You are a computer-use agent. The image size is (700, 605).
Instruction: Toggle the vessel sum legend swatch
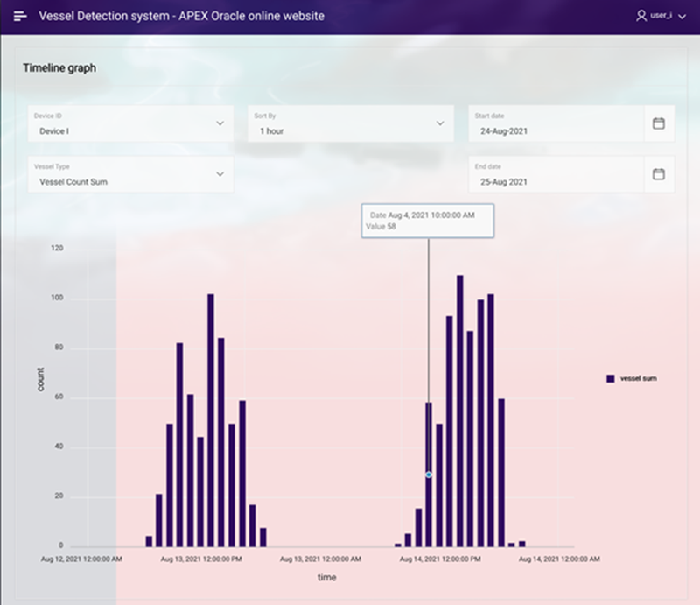[610, 378]
